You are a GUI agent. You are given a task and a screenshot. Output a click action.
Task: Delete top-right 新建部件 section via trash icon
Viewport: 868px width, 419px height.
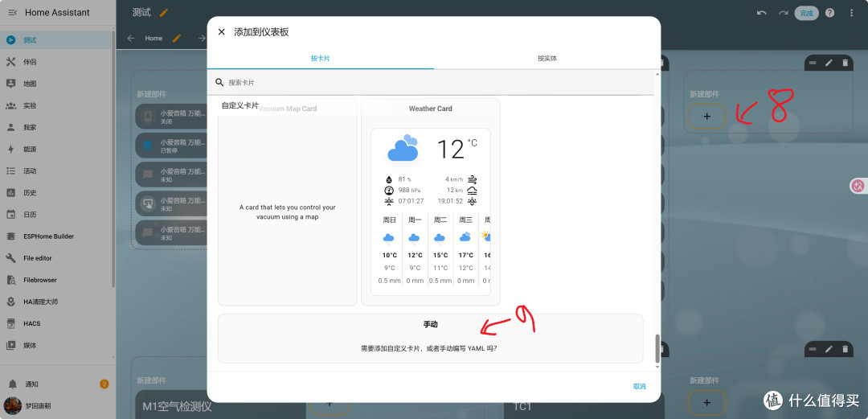point(845,64)
